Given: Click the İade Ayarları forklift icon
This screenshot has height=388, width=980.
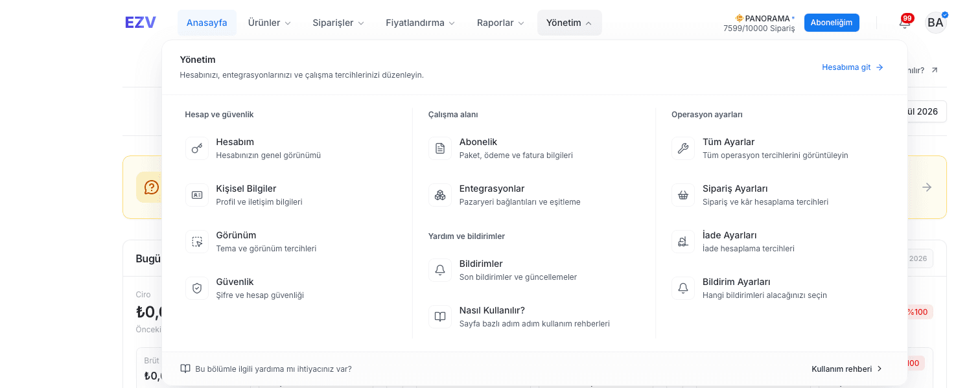Looking at the screenshot, I should coord(683,242).
